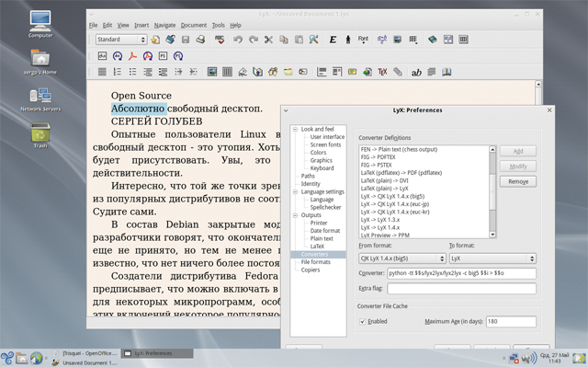The image size is (588, 368).
Task: Click document scrollbar up arrow
Action: pyautogui.click(x=538, y=84)
